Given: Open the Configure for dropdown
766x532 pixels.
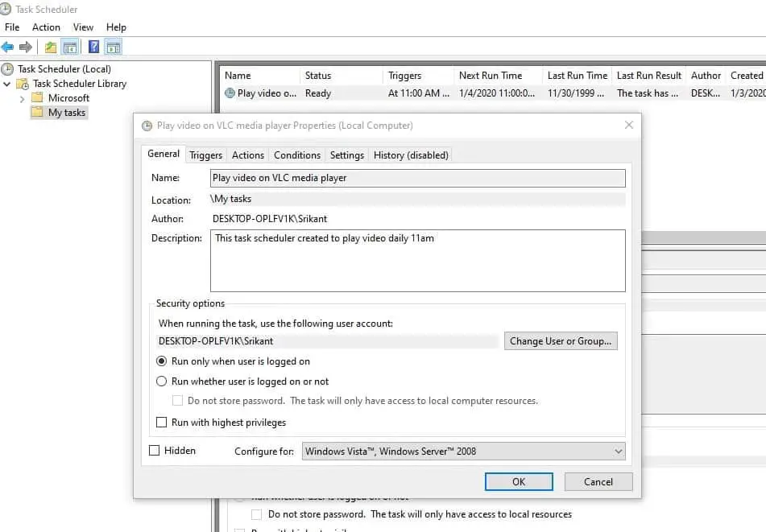Looking at the screenshot, I should pos(463,452).
